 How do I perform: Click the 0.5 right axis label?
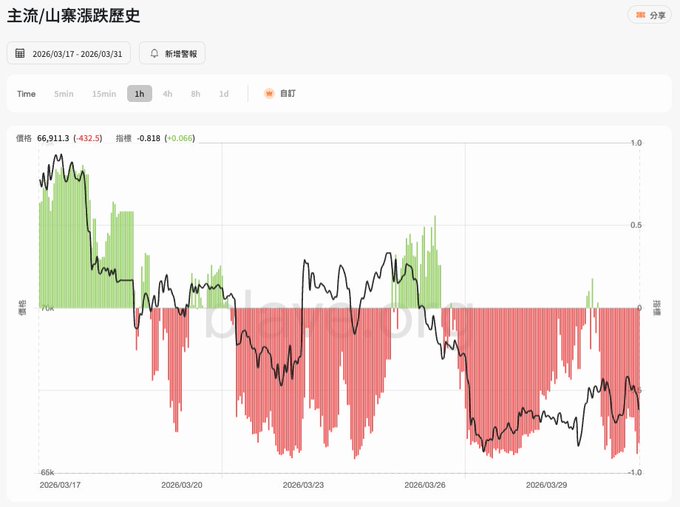(636, 225)
